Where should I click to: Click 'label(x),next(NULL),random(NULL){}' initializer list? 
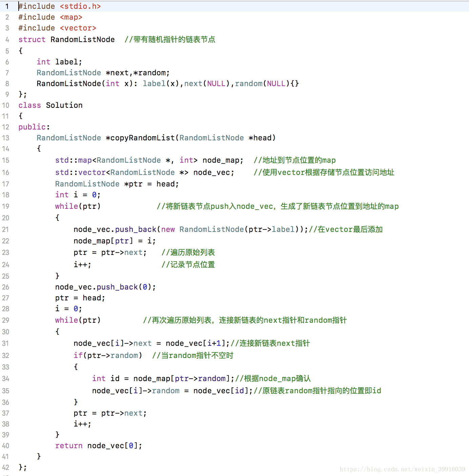click(221, 84)
